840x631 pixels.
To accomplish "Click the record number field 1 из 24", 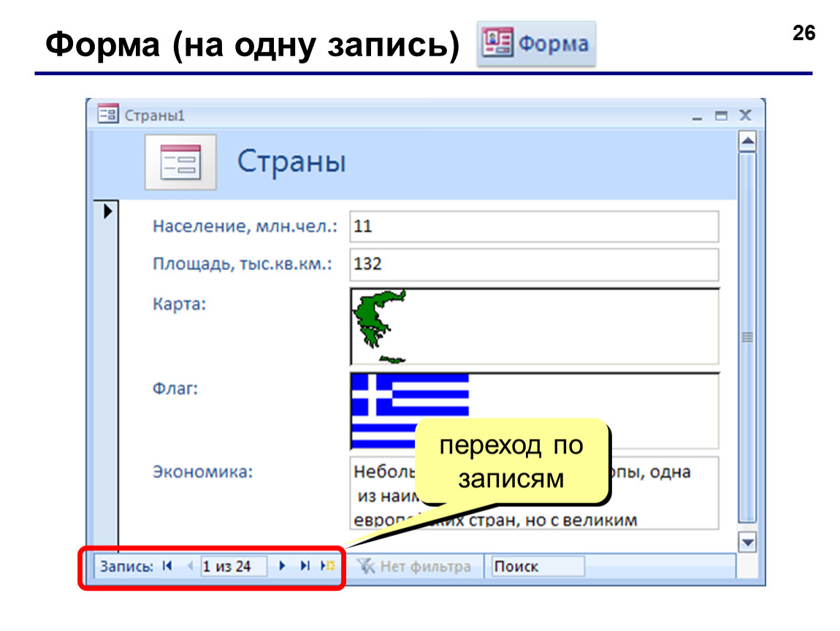I will pos(234,566).
